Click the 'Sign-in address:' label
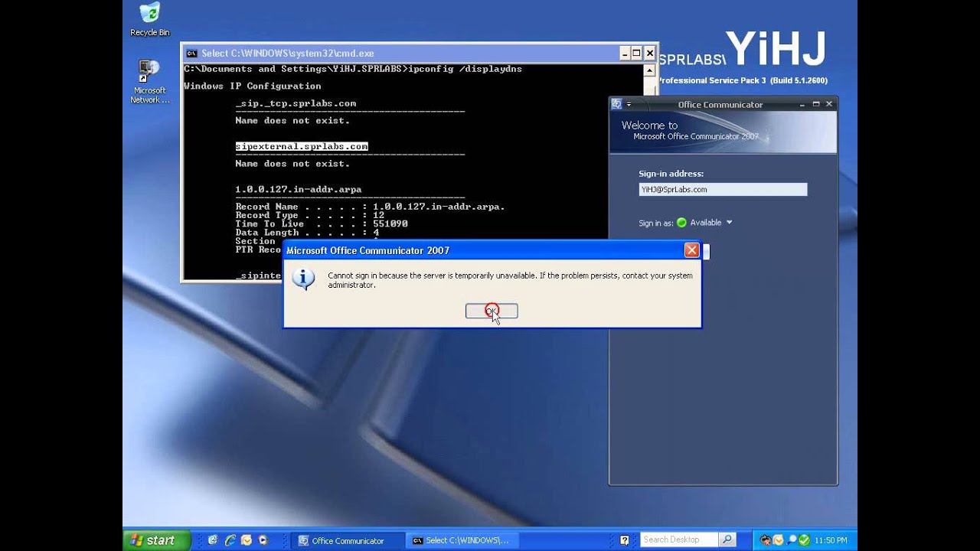The height and width of the screenshot is (551, 980). (x=671, y=174)
